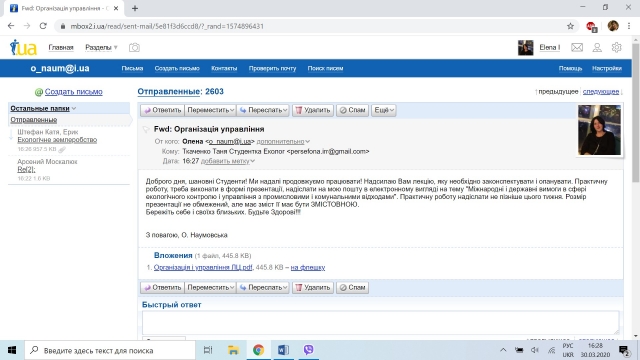This screenshot has width=640, height=360.
Task: Mark as spam using the top Спам button
Action: tap(353, 110)
